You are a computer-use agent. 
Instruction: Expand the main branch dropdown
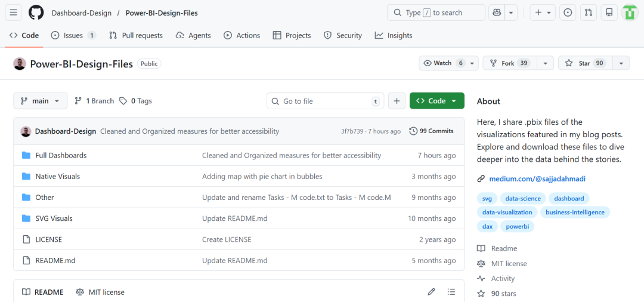(41, 101)
